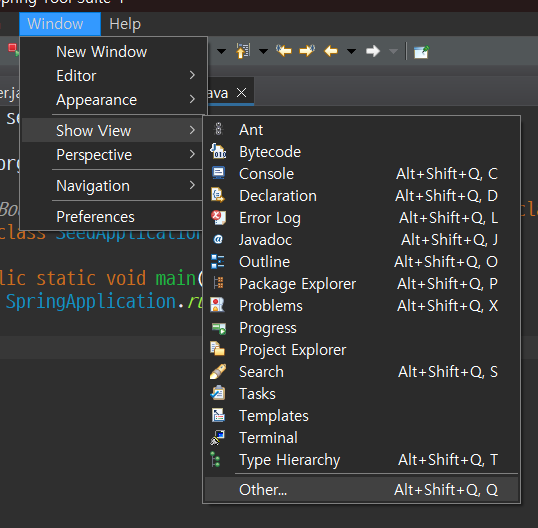Open the Help menu
Image resolution: width=538 pixels, height=528 pixels.
coord(125,24)
